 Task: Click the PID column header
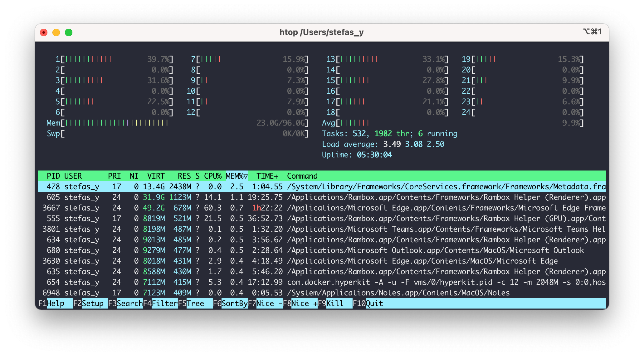(53, 176)
